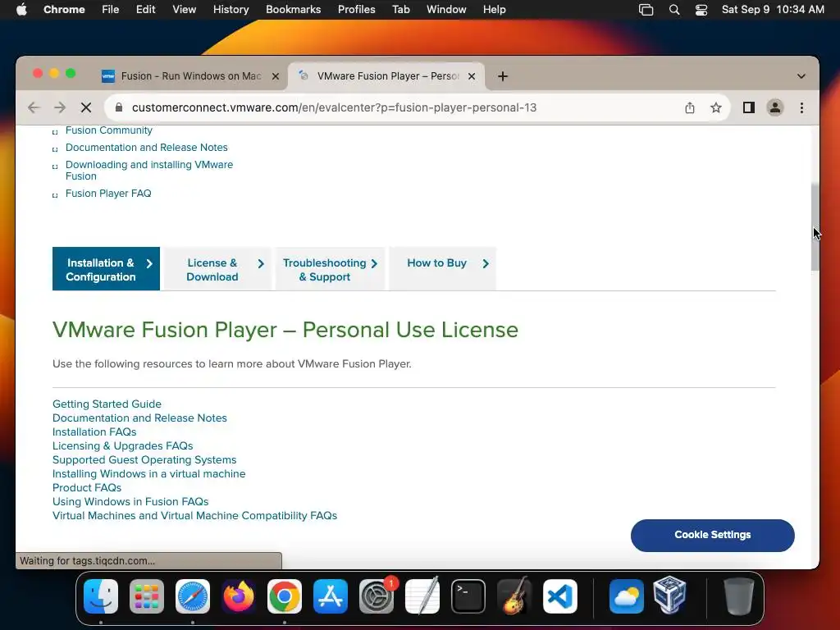This screenshot has height=630, width=840.
Task: Launch Visual Studio Code from Dock
Action: [560, 596]
